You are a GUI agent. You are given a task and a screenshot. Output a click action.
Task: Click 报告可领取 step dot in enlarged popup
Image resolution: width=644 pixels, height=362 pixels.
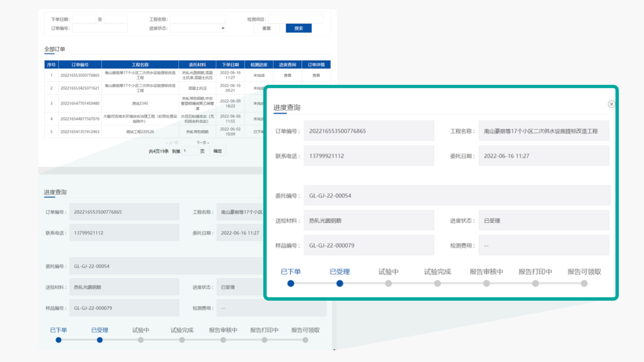point(584,283)
